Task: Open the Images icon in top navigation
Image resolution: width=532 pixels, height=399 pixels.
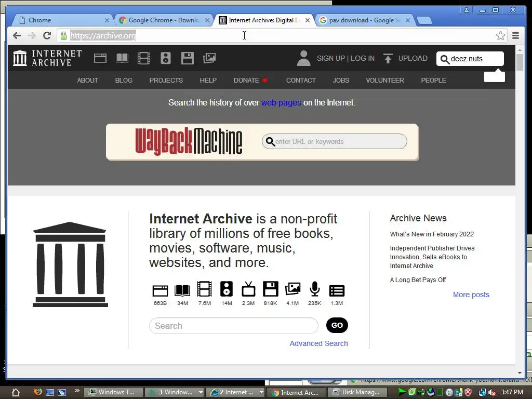Action: coord(209,58)
